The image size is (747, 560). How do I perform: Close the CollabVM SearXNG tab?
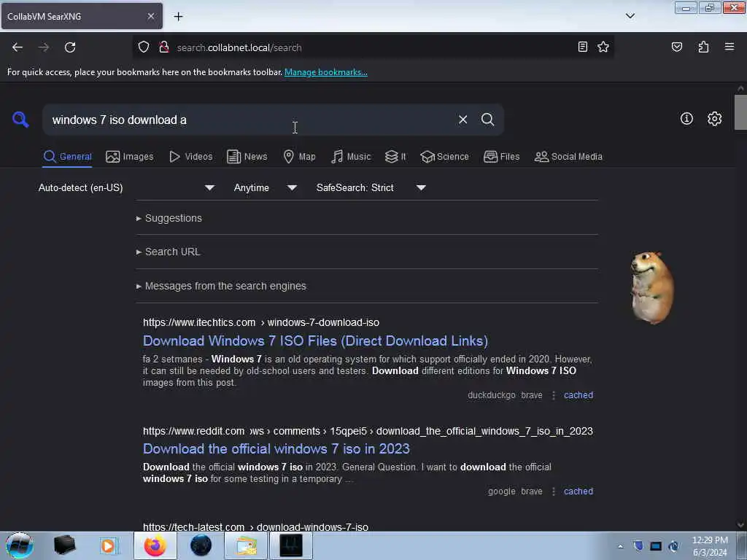click(x=150, y=16)
